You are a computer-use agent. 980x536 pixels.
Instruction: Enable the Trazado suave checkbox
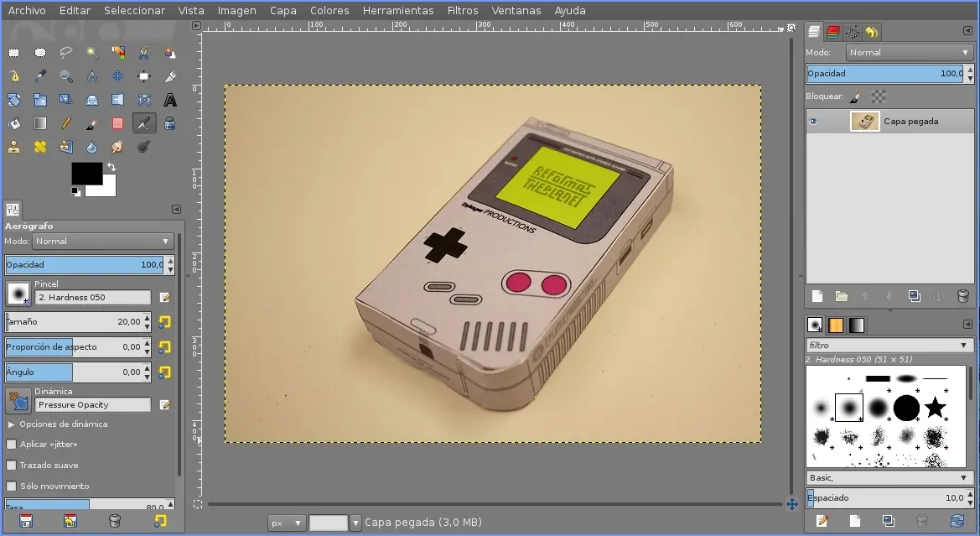click(x=11, y=466)
